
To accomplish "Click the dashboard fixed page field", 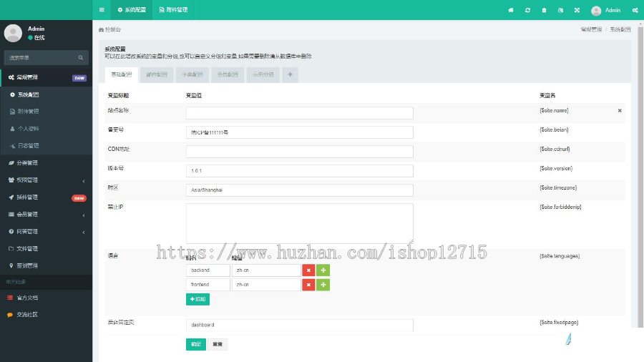I will point(299,325).
